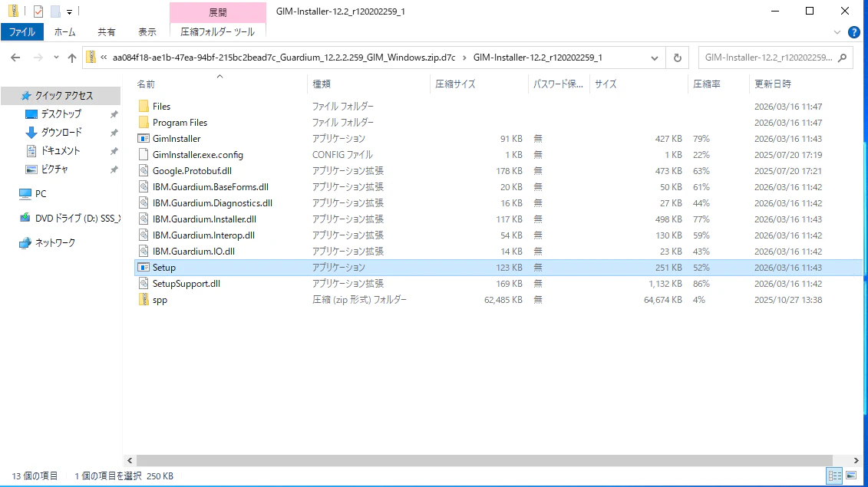This screenshot has height=487, width=868.
Task: Open the ファイル menu tab
Action: coord(22,32)
